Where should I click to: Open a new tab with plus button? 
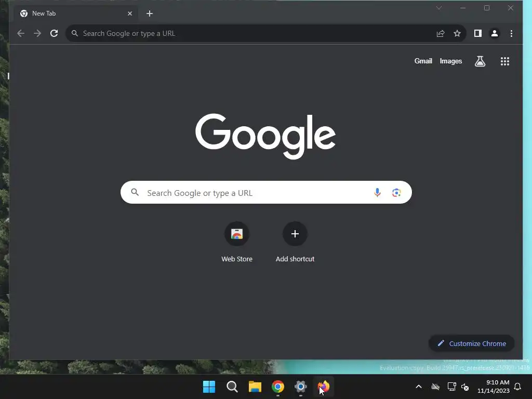[x=149, y=14]
